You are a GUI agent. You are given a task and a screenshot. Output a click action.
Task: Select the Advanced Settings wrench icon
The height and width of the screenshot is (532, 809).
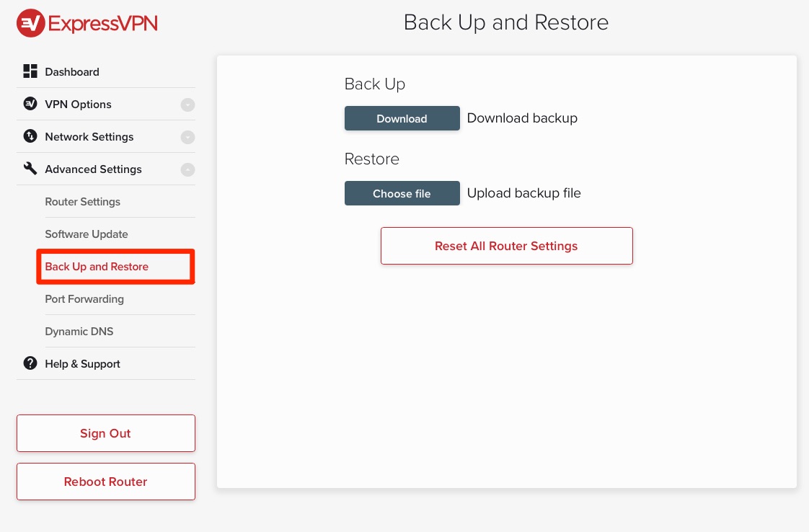tap(30, 169)
